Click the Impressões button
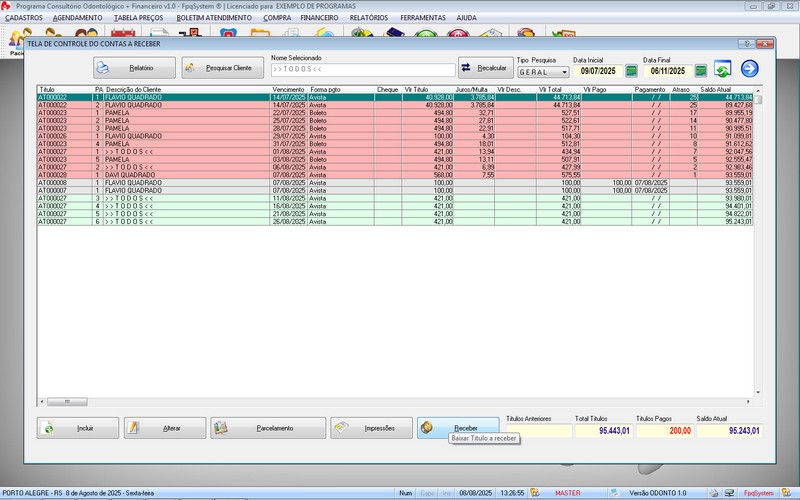Image resolution: width=800 pixels, height=500 pixels. coord(371,428)
